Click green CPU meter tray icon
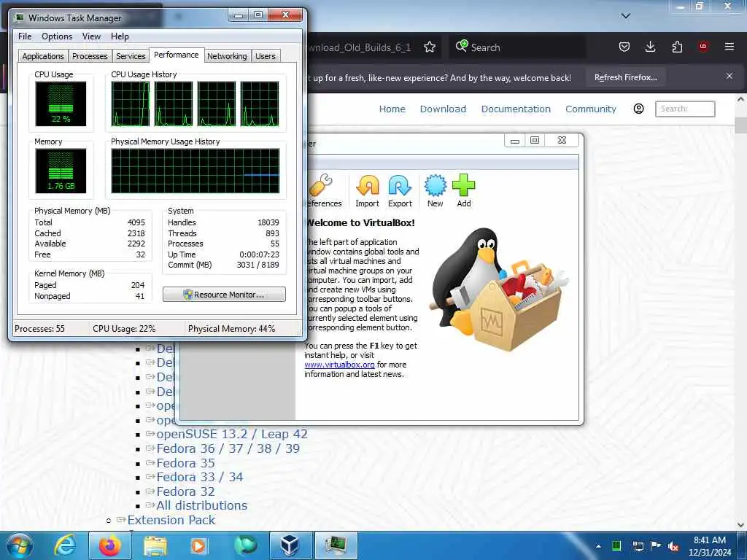 (x=616, y=545)
